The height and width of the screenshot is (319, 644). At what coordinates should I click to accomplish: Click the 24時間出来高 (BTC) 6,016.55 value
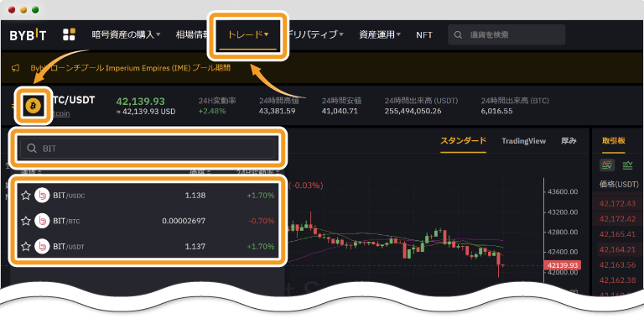pyautogui.click(x=497, y=111)
